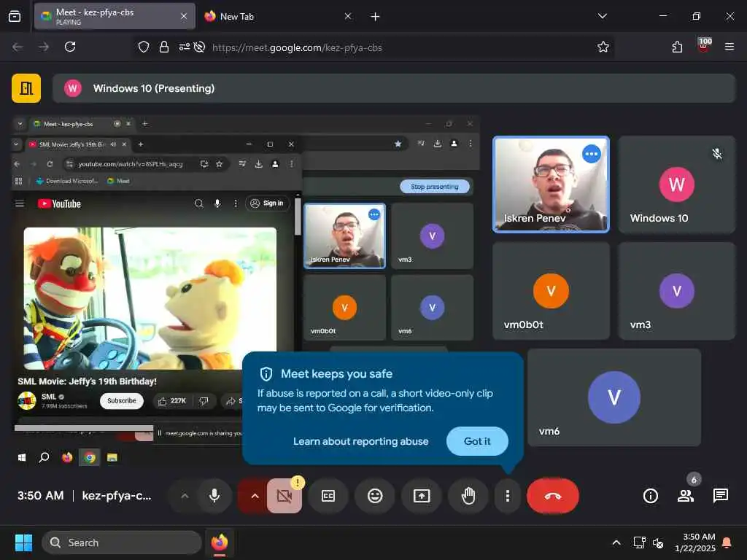This screenshot has height=560, width=747.
Task: Open Firefox View icon at top-left
Action: click(x=15, y=16)
